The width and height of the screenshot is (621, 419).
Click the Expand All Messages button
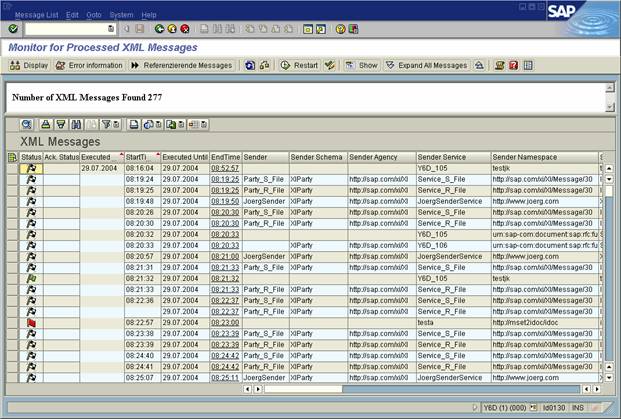point(427,65)
